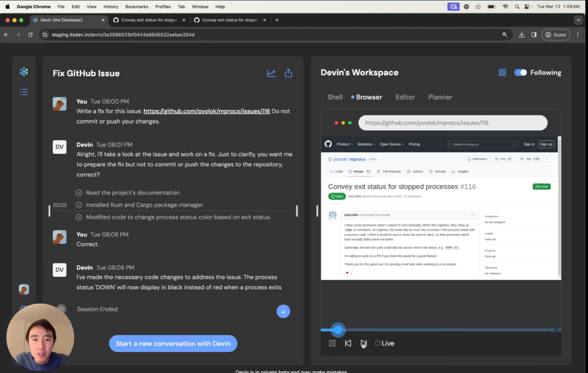Open the Devin logo in sidebar
Image resolution: width=588 pixels, height=373 pixels.
pos(24,72)
